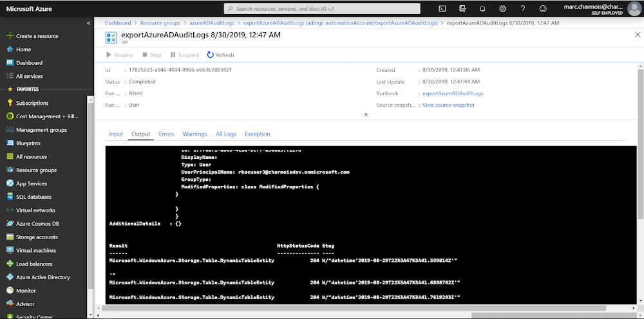Open the feedback smiley icon
The height and width of the screenshot is (319, 644).
pos(543,8)
